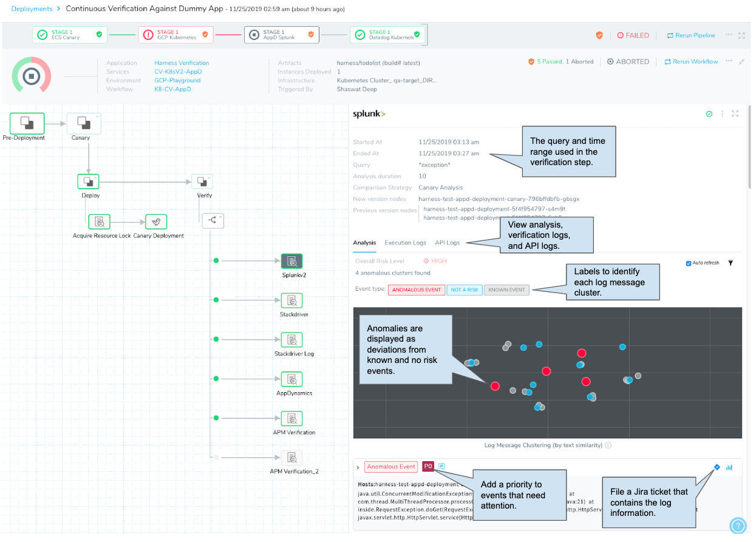Click the Anomalous Event label on log row

click(391, 467)
